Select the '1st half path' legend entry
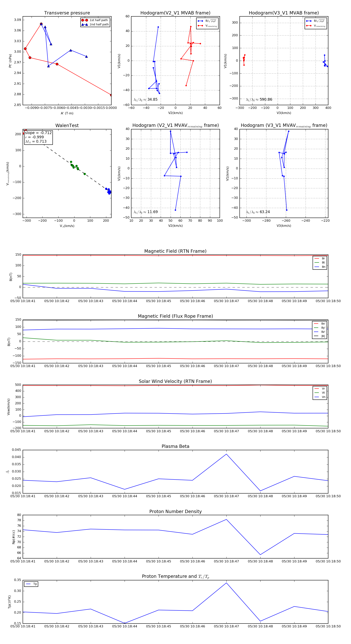The height and width of the screenshot is (644, 351). click(95, 20)
